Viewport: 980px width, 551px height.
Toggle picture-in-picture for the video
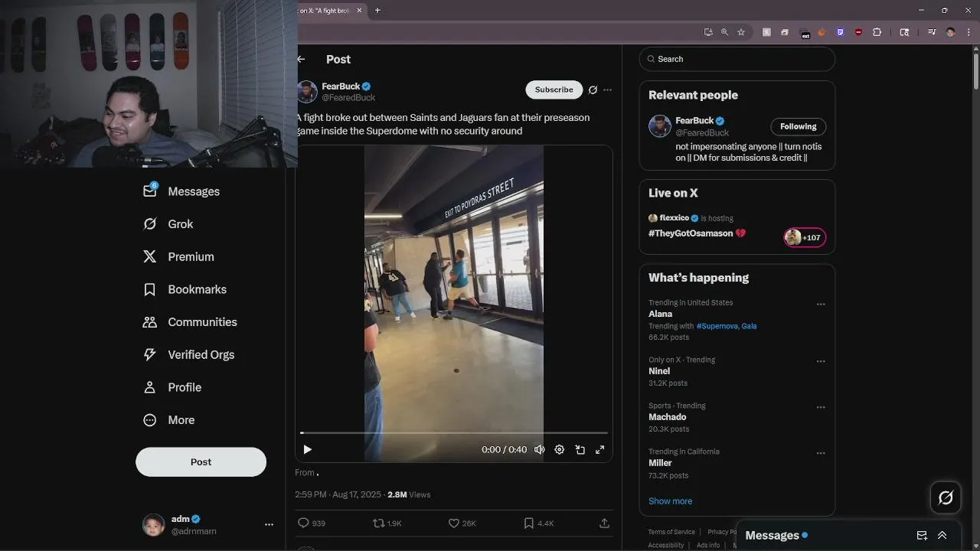[580, 450]
